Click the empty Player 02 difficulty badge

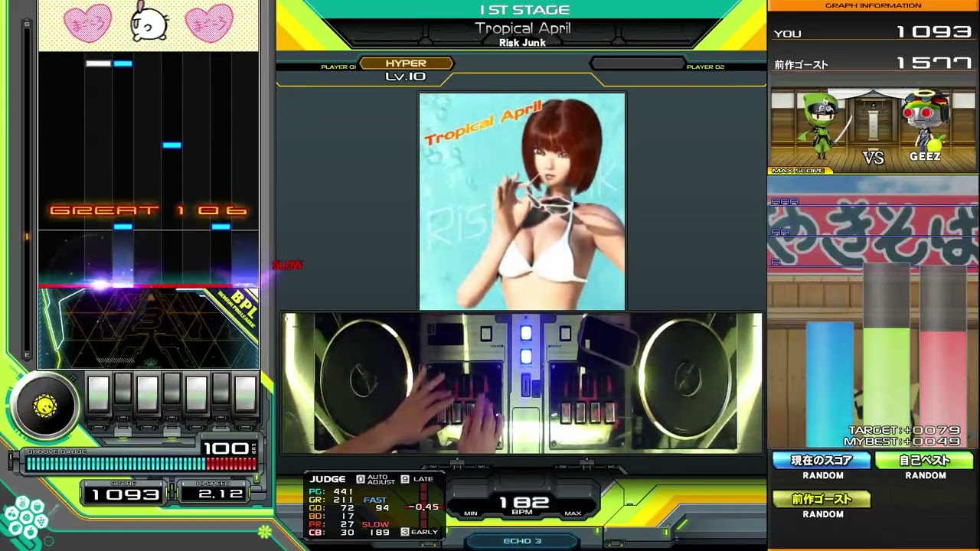(x=637, y=64)
